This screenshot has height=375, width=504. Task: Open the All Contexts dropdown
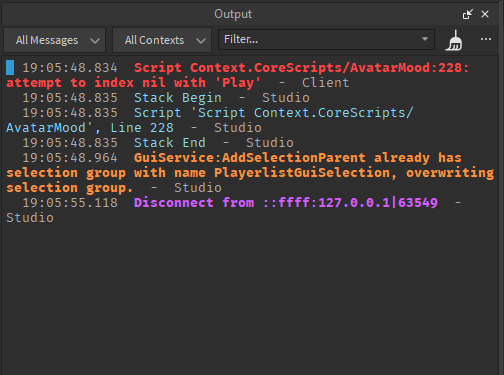click(x=162, y=40)
